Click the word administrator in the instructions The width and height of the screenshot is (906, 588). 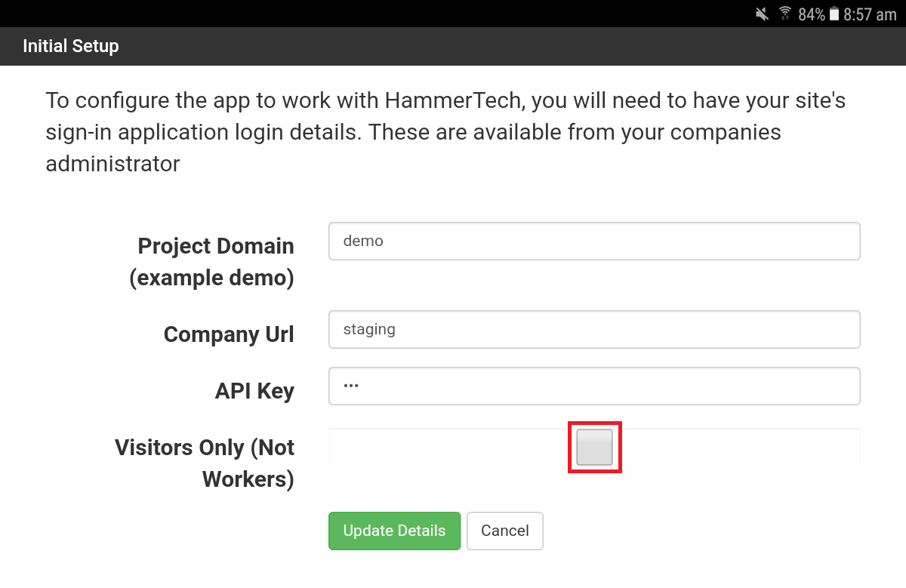112,163
